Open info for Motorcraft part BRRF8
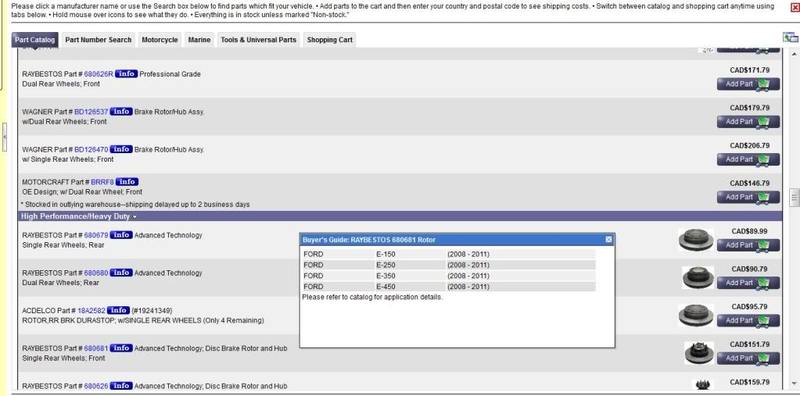This screenshot has height=396, width=800. click(x=127, y=182)
